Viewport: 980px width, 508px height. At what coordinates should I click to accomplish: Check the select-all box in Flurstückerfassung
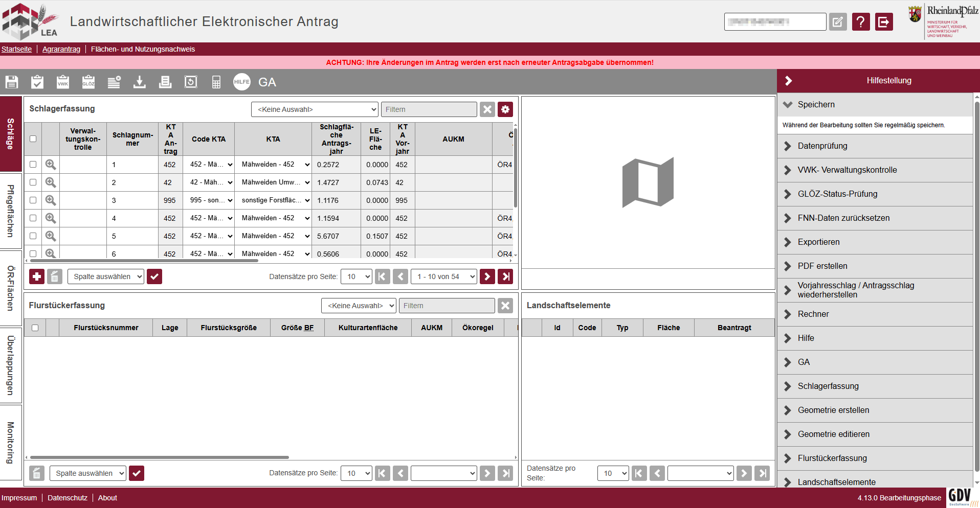[x=35, y=328]
